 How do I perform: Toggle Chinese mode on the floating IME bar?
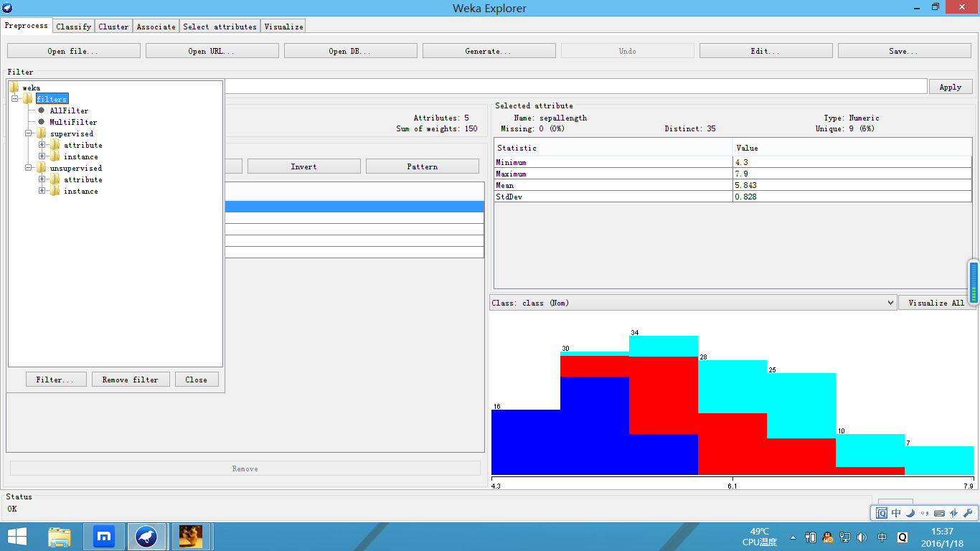point(896,513)
